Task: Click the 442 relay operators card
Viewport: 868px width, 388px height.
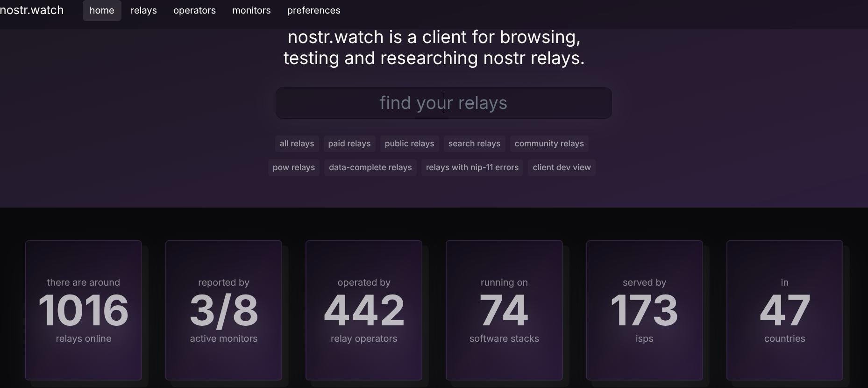Action: (364, 310)
